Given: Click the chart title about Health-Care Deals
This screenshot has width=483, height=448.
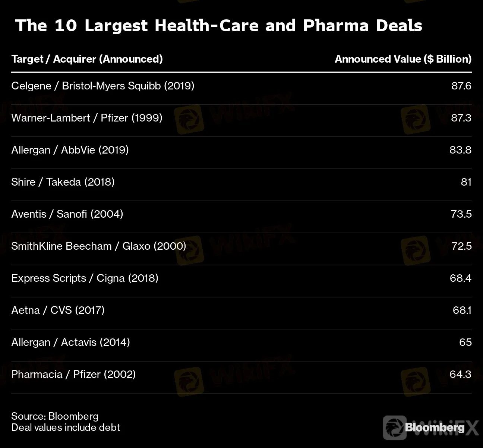Looking at the screenshot, I should click(219, 26).
